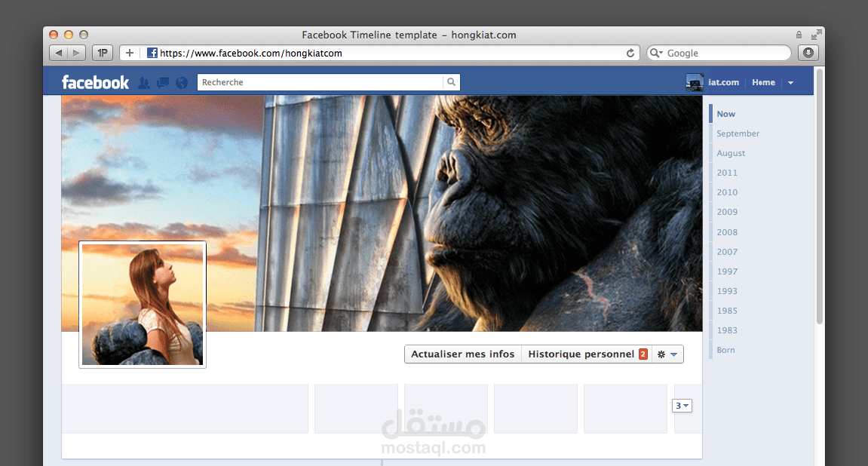The image size is (868, 466).
Task: Jump to 1985 on the timeline
Action: tap(727, 311)
